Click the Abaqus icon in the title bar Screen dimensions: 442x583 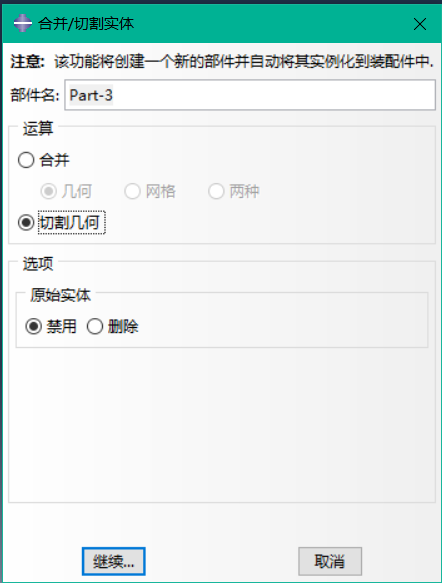tap(22, 23)
